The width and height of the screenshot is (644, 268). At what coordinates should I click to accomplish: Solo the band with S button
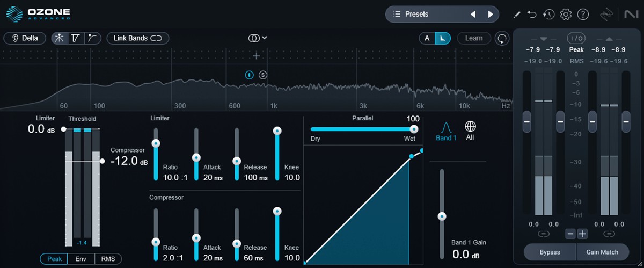tap(263, 75)
